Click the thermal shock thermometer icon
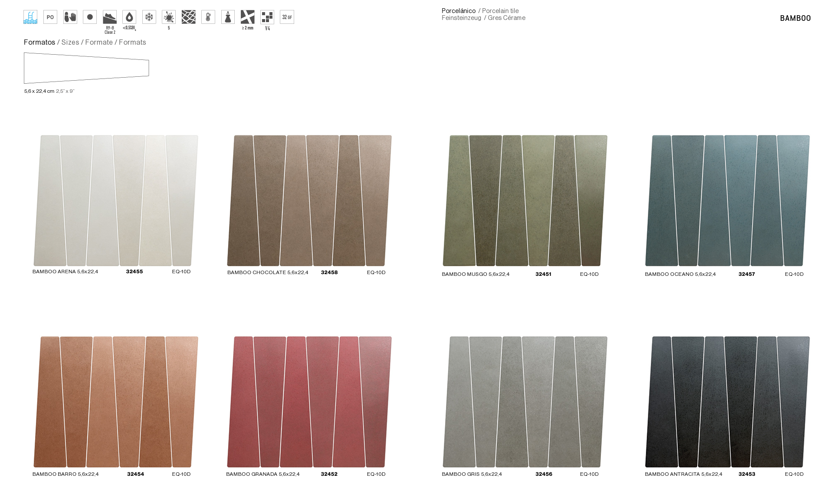Image resolution: width=833 pixels, height=504 pixels. coord(208,17)
